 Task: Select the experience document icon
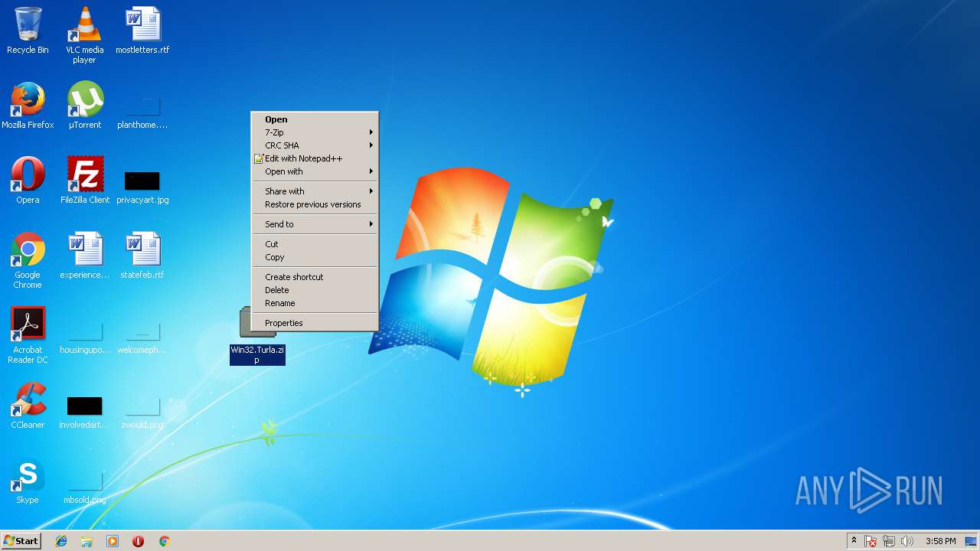pos(84,256)
